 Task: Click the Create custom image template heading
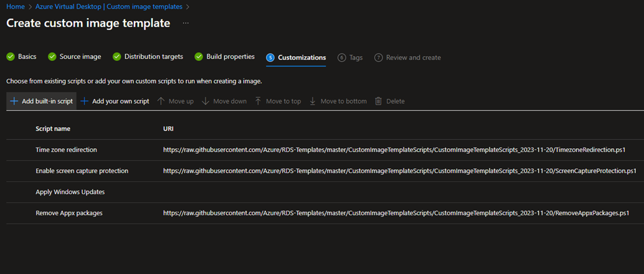[x=88, y=23]
